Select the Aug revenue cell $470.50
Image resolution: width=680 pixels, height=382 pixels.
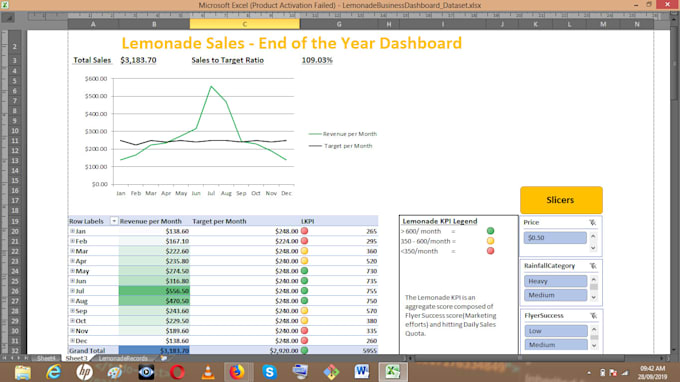(154, 301)
